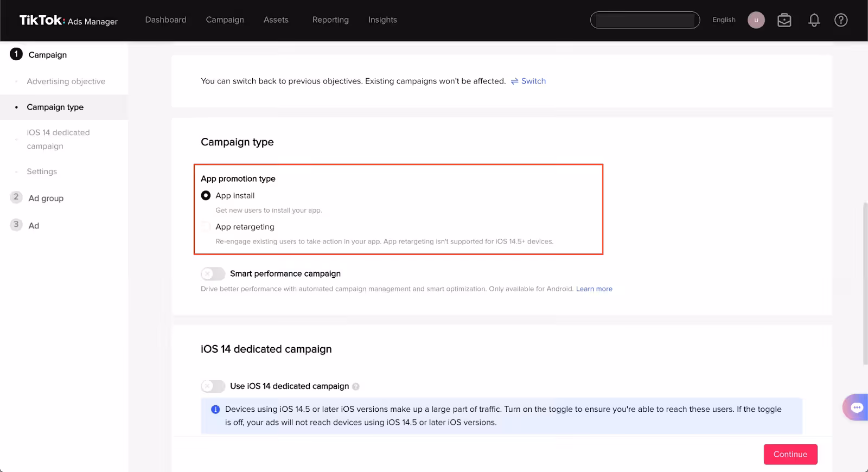Click the iOS 14 dedicated campaign heading
Screen dimensions: 868x472
266,349
